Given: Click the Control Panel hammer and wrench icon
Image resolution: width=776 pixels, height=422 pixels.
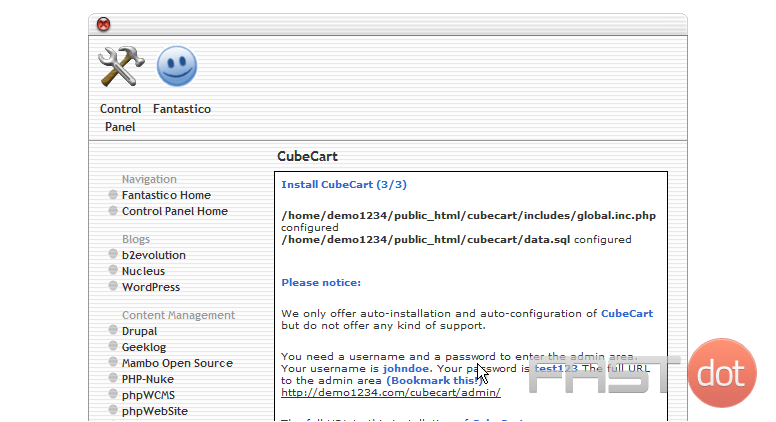Looking at the screenshot, I should (x=121, y=66).
